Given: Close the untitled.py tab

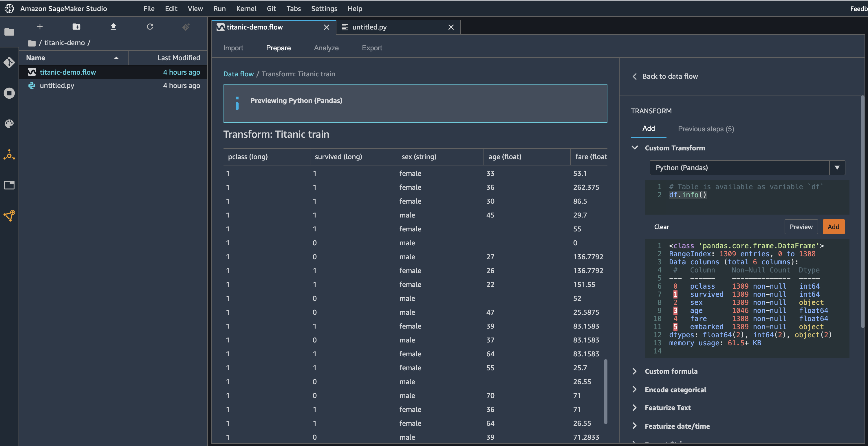Looking at the screenshot, I should click(x=451, y=27).
